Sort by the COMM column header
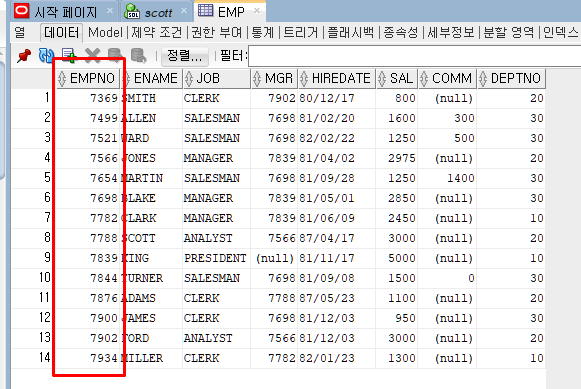Screen dimensions: 581x389 (x=447, y=79)
